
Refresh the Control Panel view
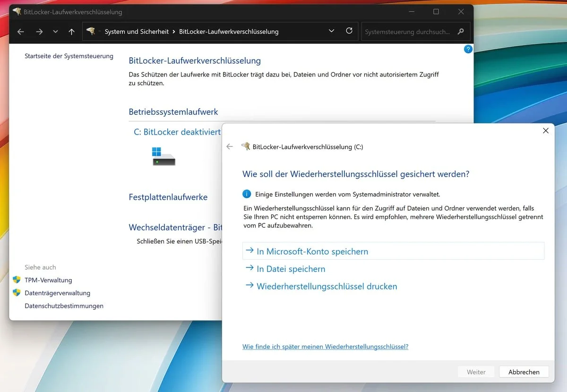pyautogui.click(x=349, y=30)
